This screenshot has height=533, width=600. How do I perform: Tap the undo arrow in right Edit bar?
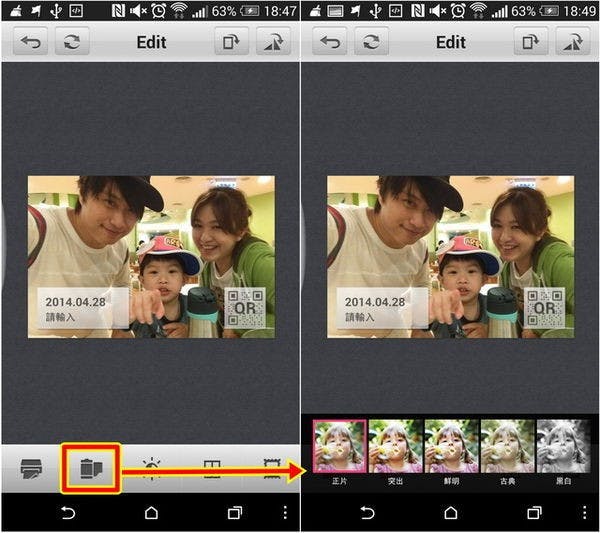pos(330,41)
